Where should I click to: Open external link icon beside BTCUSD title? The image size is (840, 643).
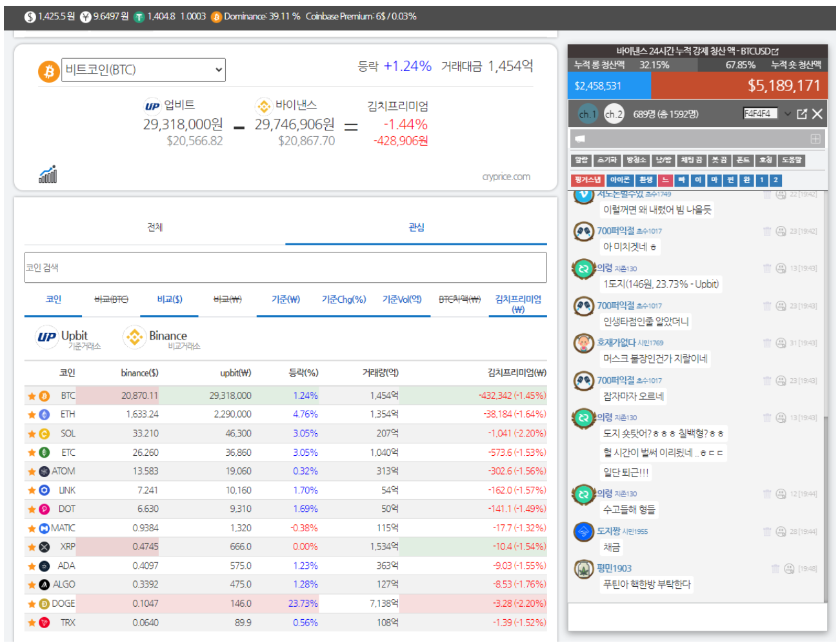(x=775, y=51)
